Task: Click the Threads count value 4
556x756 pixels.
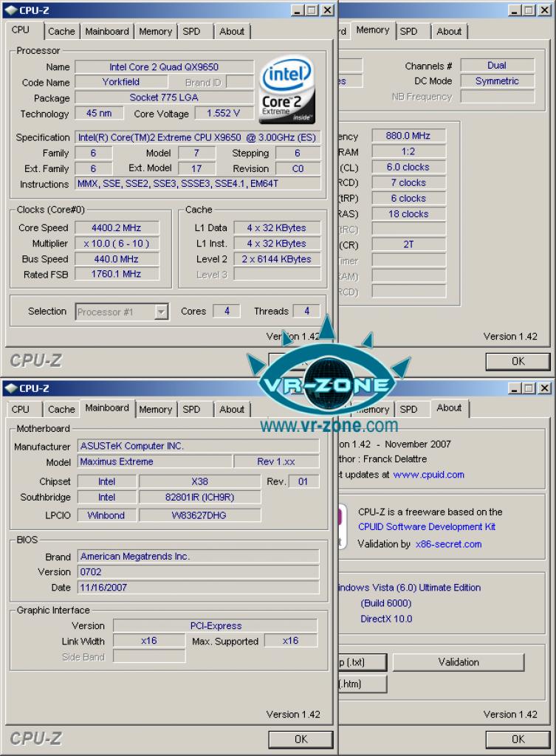Action: [x=306, y=311]
